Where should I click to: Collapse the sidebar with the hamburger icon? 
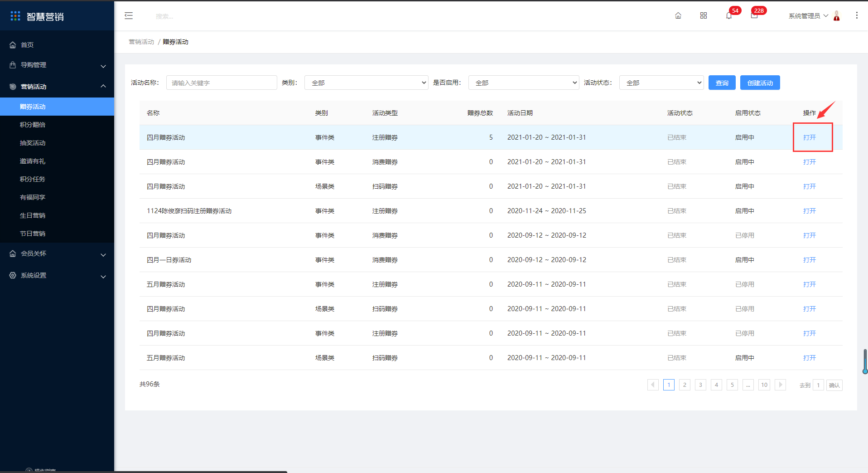click(129, 16)
